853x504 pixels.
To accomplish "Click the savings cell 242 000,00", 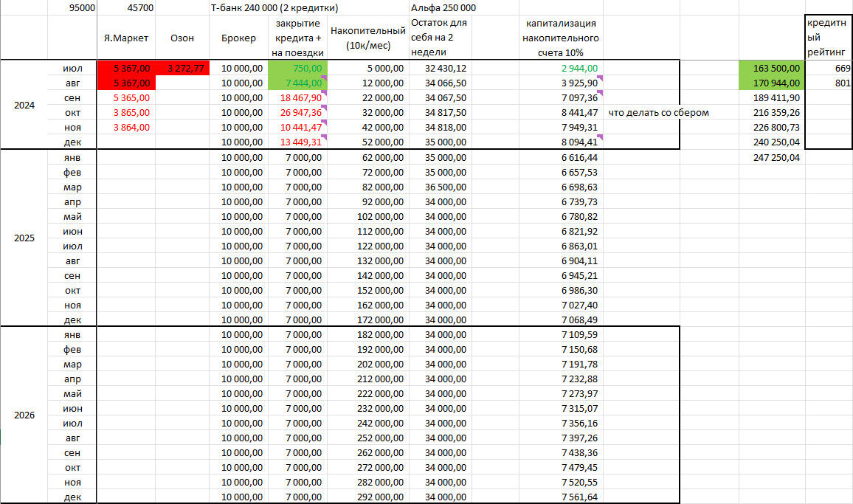I will point(368,423).
